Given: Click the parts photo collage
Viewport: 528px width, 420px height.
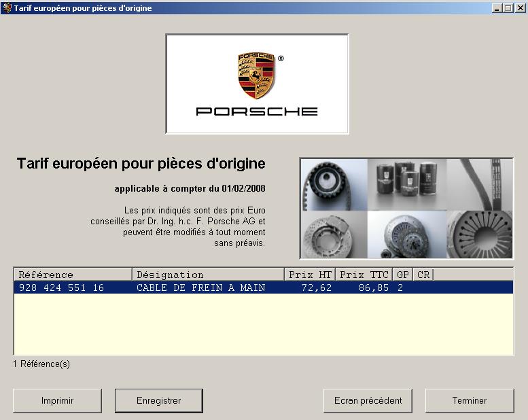Looking at the screenshot, I should point(406,209).
